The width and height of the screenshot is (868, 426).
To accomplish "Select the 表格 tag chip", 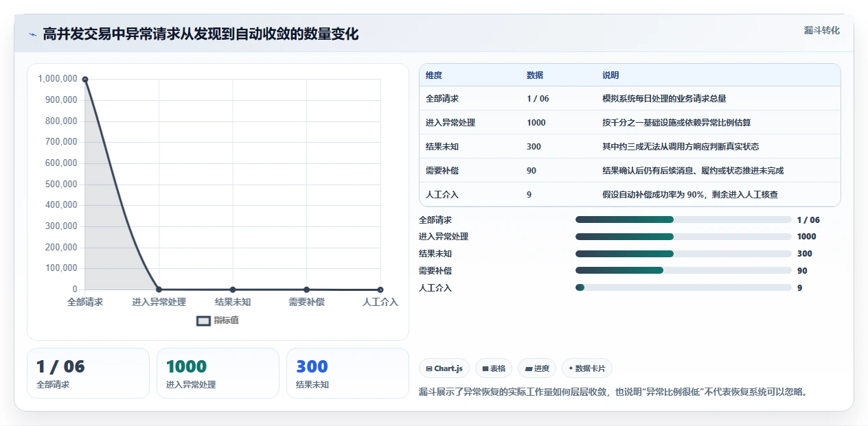I will pyautogui.click(x=494, y=368).
